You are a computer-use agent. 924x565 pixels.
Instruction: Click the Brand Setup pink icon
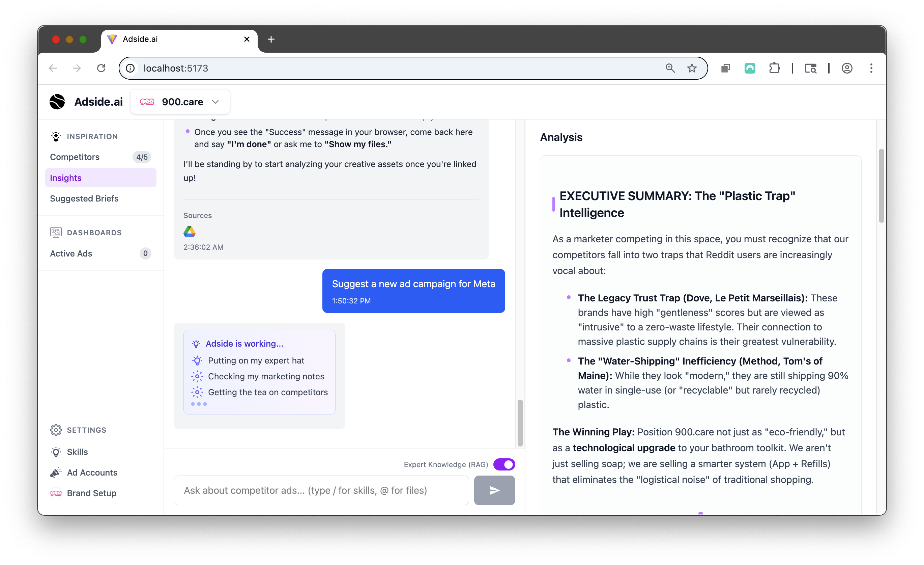56,493
